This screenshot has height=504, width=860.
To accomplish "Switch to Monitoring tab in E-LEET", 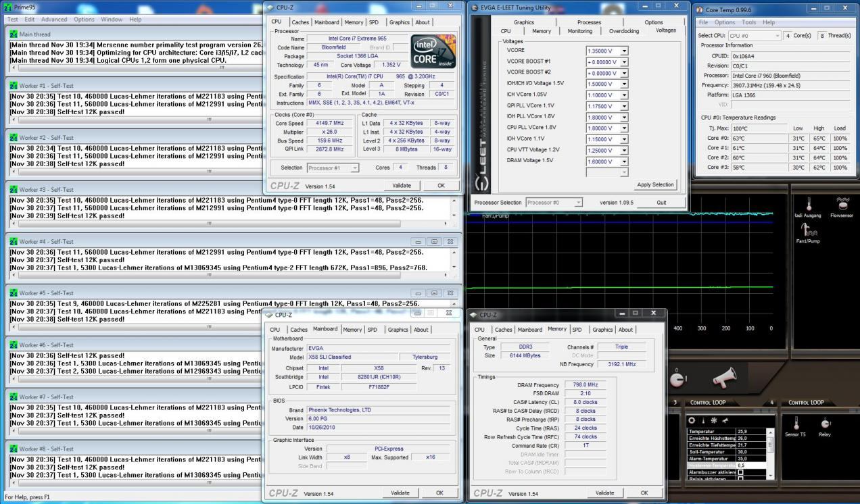I will [x=579, y=31].
